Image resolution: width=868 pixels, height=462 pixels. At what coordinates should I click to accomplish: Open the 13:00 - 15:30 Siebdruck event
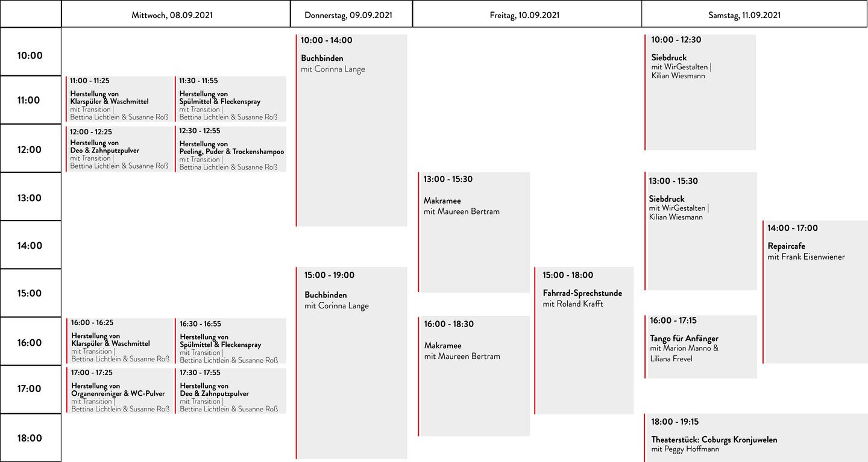point(700,231)
